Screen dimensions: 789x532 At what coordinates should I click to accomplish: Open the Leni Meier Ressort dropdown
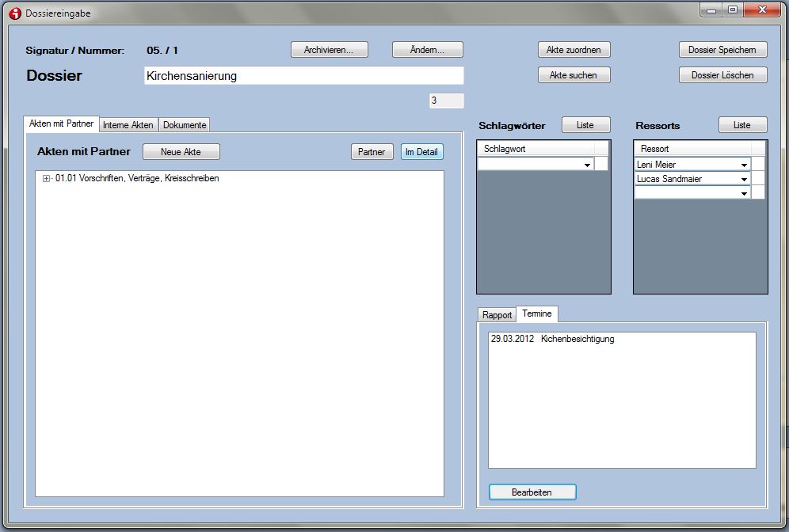coord(744,165)
